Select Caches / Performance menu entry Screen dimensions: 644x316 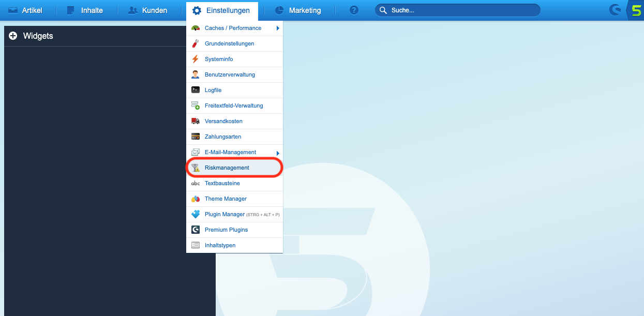point(234,28)
